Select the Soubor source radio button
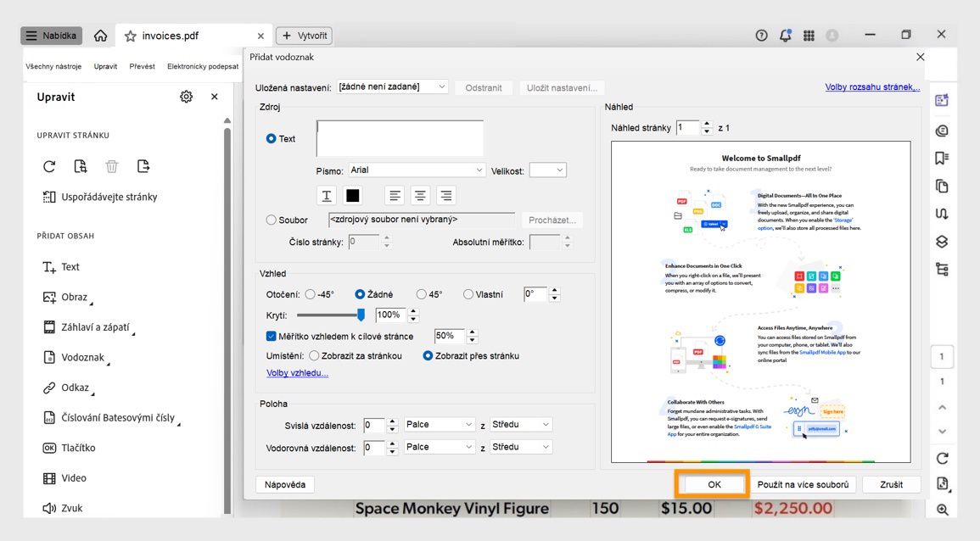This screenshot has width=980, height=541. [272, 220]
